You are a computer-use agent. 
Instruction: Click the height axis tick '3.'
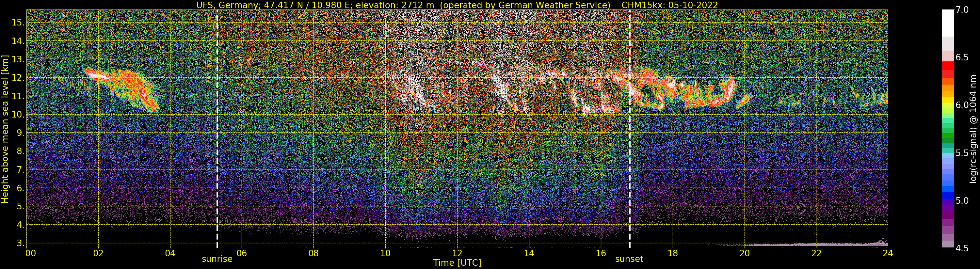click(x=20, y=243)
